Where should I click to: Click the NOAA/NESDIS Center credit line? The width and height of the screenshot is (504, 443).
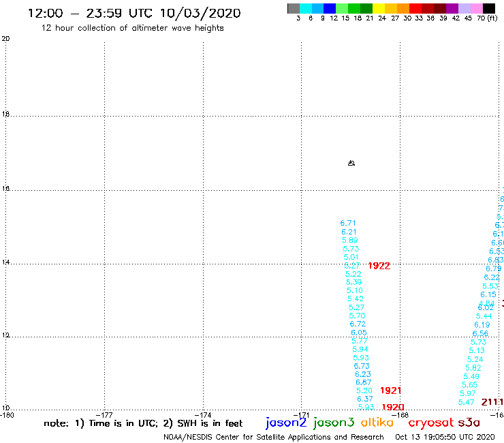274,438
